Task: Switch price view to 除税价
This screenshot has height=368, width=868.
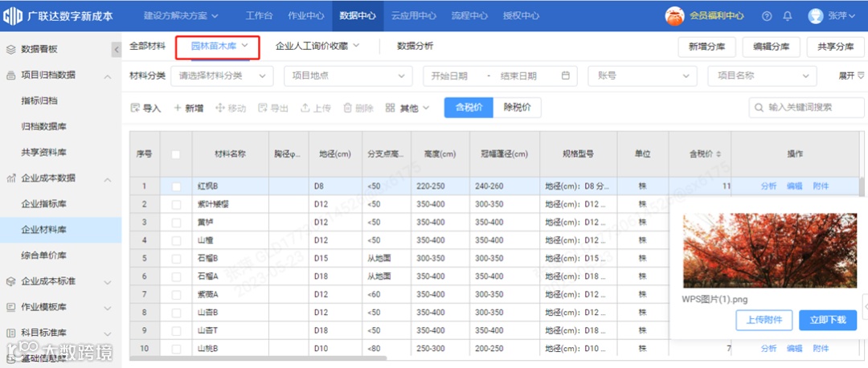Action: (517, 108)
